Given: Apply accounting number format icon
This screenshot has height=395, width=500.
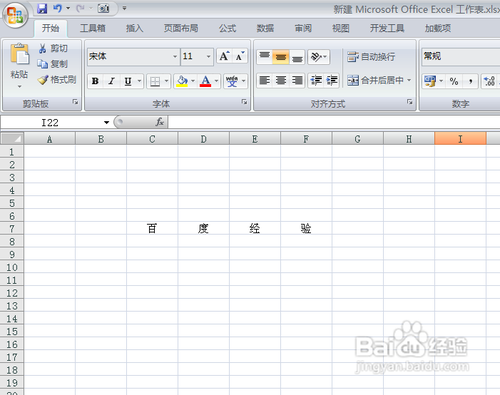Looking at the screenshot, I should pyautogui.click(x=430, y=81).
